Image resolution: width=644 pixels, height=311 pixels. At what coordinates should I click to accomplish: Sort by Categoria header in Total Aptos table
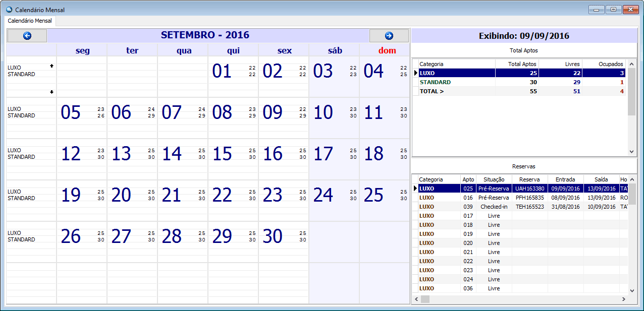coord(456,64)
